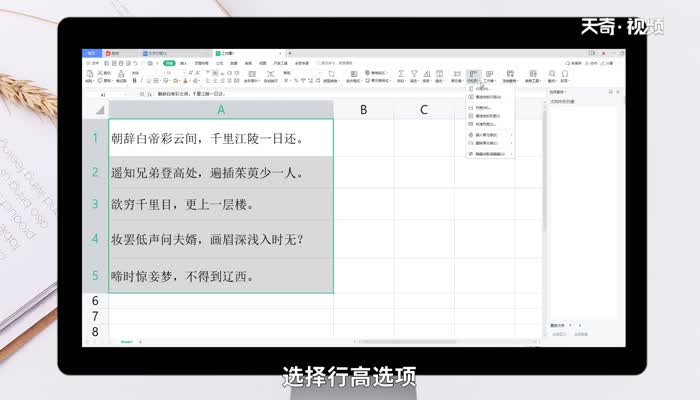Click the Worksheet icon in the ribbon
The image size is (700, 400).
(x=489, y=74)
